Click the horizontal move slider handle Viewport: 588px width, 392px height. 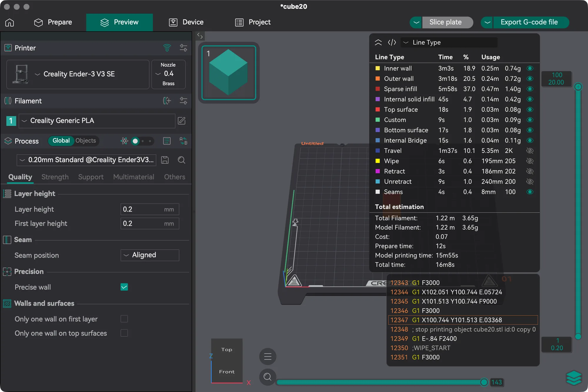point(484,382)
